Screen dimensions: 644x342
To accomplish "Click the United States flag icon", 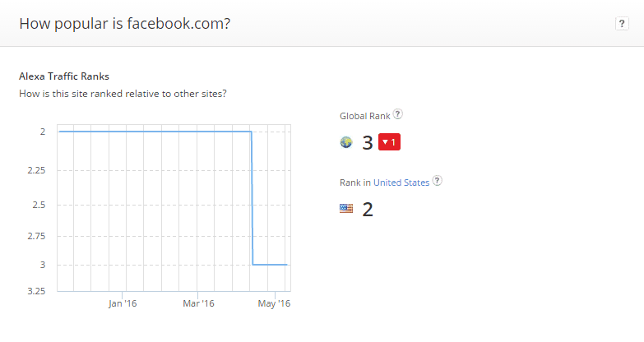I will (x=346, y=209).
